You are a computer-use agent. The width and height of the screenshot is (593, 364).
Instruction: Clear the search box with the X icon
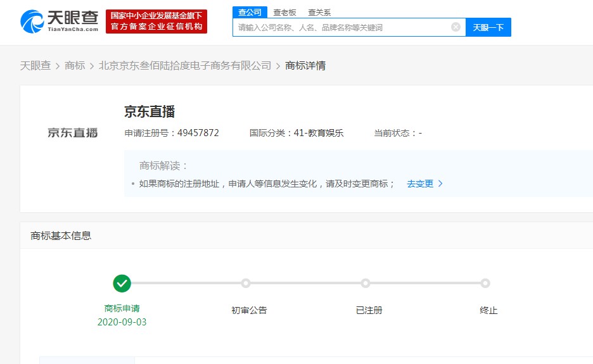[456, 27]
